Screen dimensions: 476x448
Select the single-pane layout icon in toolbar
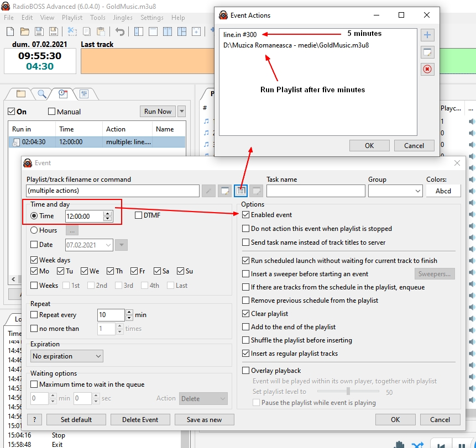coord(153,31)
